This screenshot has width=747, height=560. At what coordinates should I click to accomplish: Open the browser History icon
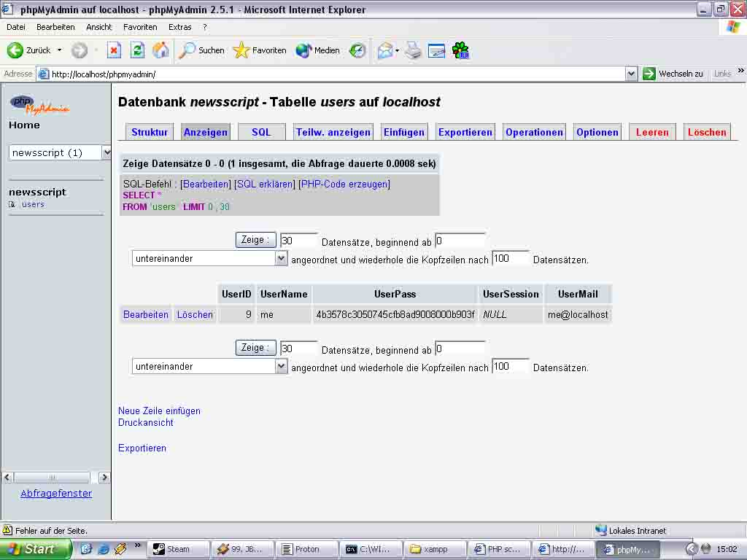click(x=357, y=50)
